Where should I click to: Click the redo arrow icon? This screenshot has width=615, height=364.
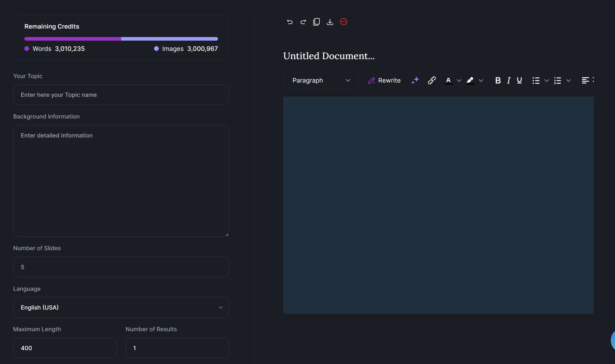303,22
